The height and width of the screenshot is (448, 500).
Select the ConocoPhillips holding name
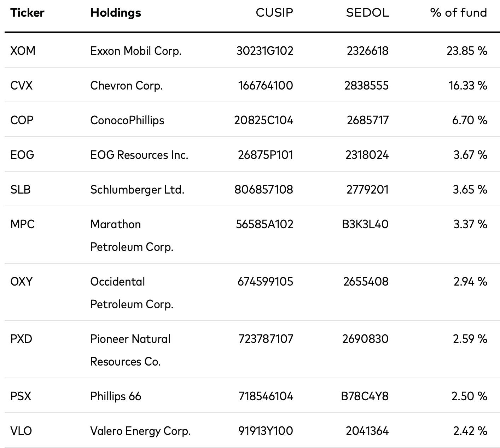point(127,120)
